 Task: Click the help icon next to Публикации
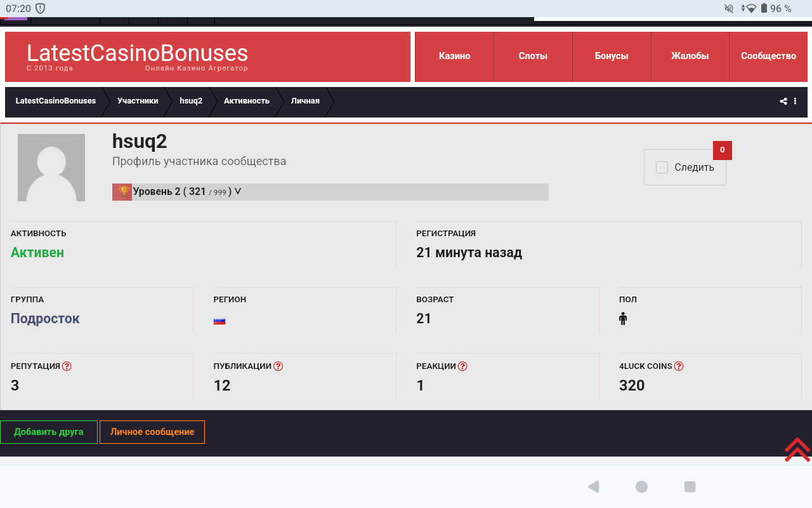(x=278, y=366)
